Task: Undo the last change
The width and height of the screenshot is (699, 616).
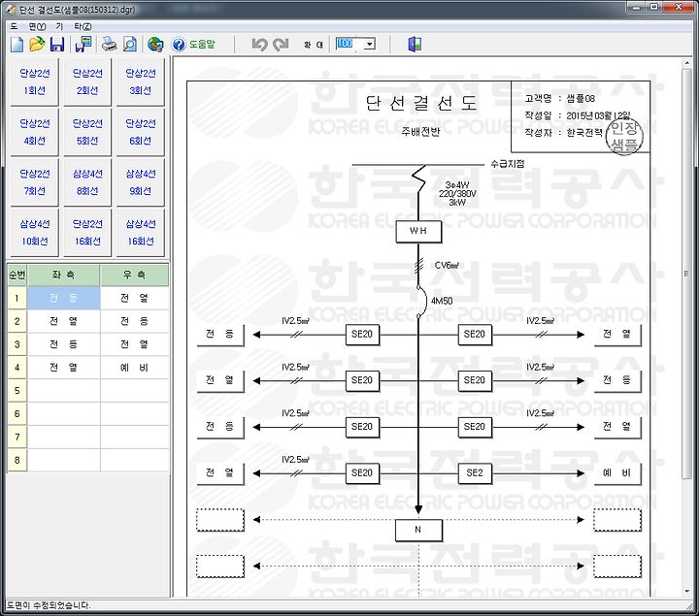Action: click(x=259, y=44)
